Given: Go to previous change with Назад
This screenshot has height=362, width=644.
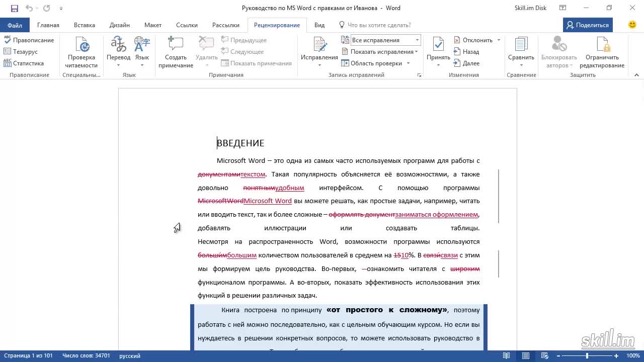Looking at the screenshot, I should (x=466, y=52).
